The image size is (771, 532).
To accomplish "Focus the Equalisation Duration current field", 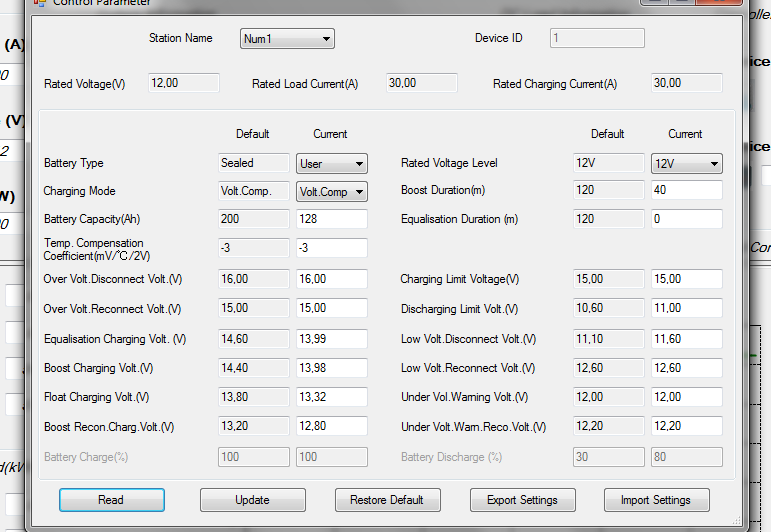I will (686, 219).
